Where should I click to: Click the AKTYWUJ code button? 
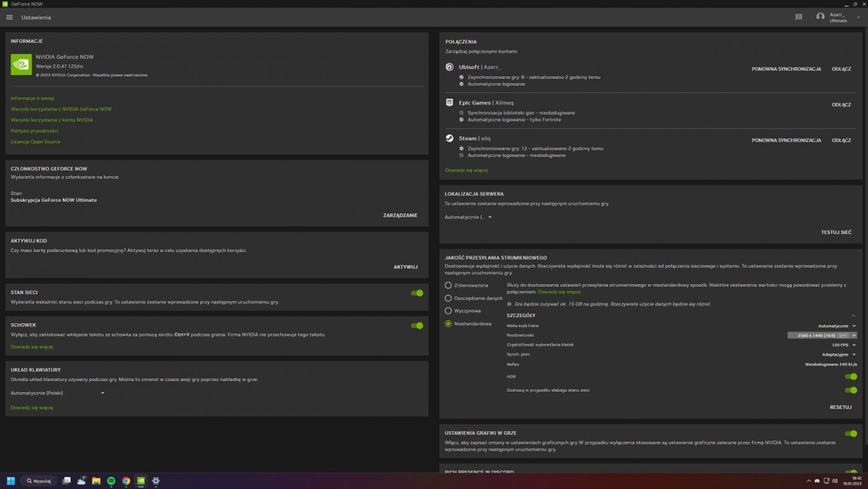(x=405, y=267)
